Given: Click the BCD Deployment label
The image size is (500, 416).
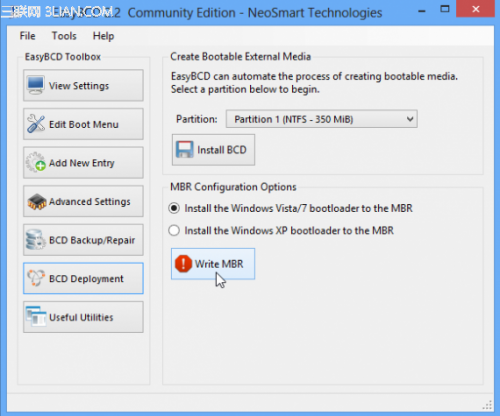Looking at the screenshot, I should pos(86,279).
